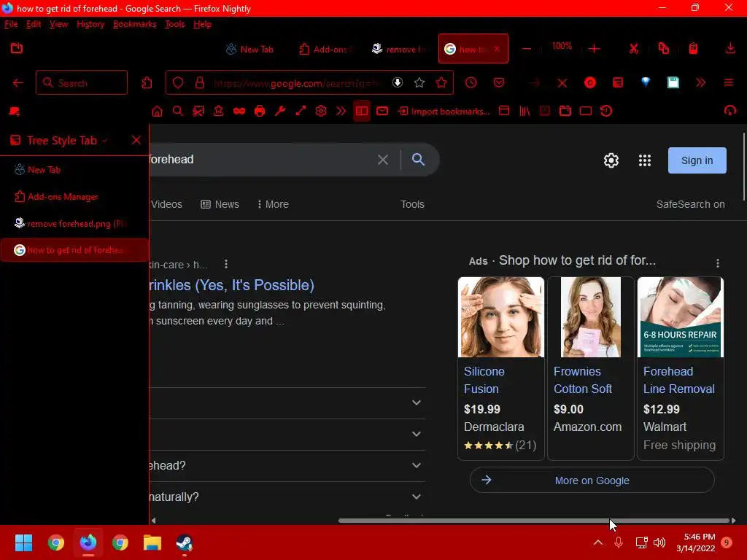Image resolution: width=747 pixels, height=560 pixels.
Task: Go back with the back arrow
Action: click(x=18, y=83)
